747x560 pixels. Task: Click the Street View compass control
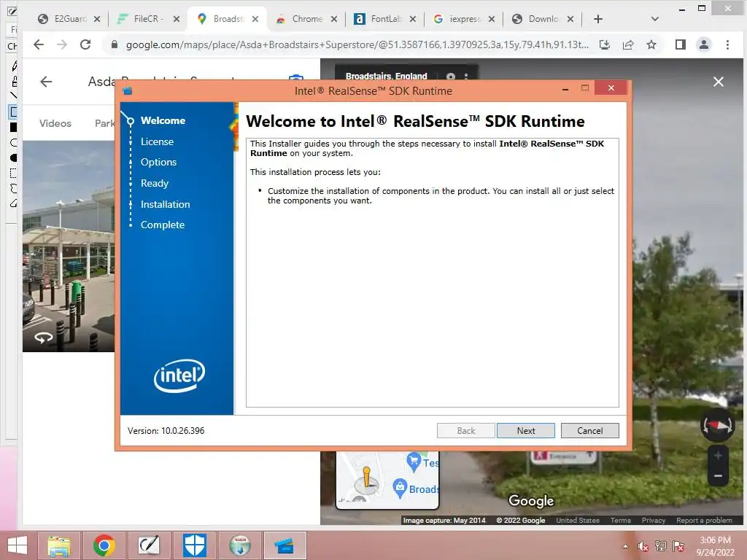[x=717, y=425]
